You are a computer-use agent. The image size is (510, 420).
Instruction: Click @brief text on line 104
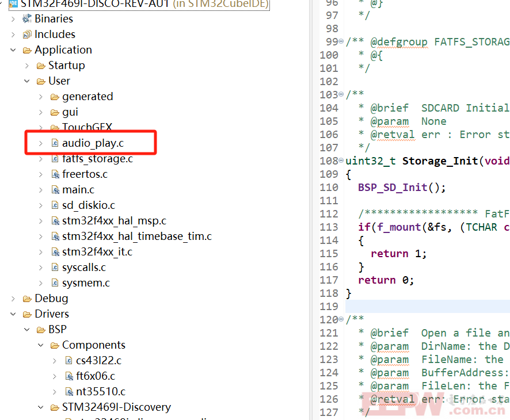389,108
